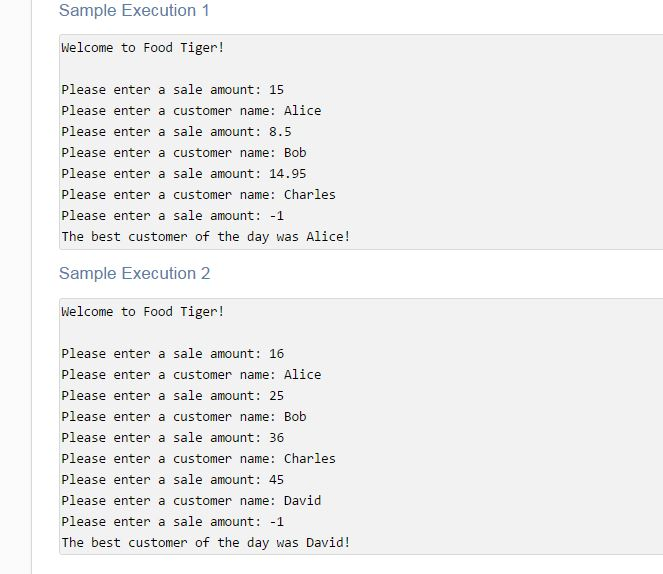Click first customer name Charles line
The height and width of the screenshot is (574, 663).
[x=198, y=194]
